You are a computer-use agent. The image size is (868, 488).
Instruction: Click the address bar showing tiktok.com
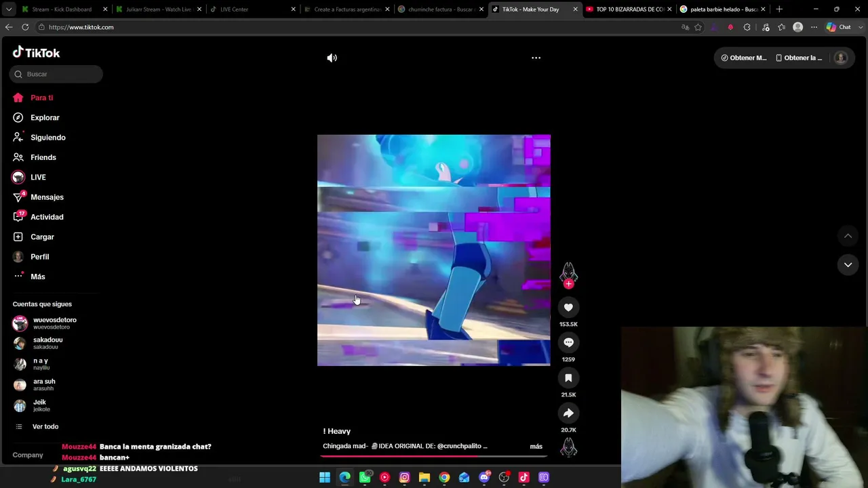[x=359, y=27]
